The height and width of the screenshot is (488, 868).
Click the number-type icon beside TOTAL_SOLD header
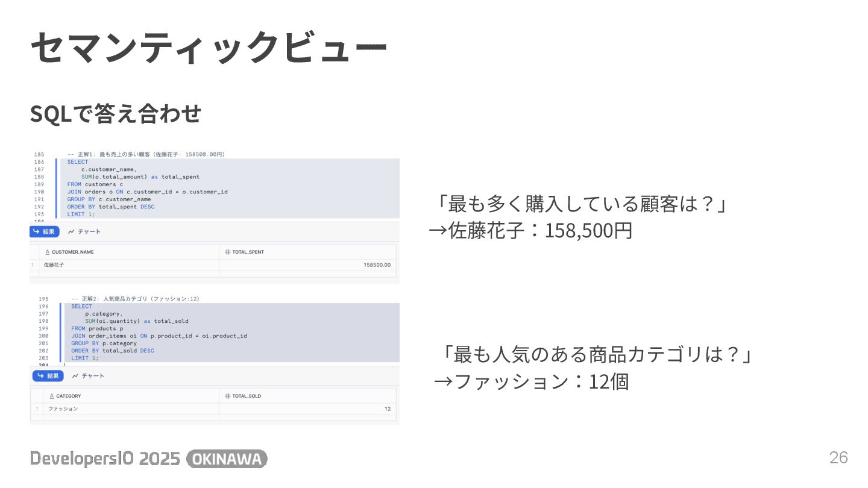[x=227, y=396]
